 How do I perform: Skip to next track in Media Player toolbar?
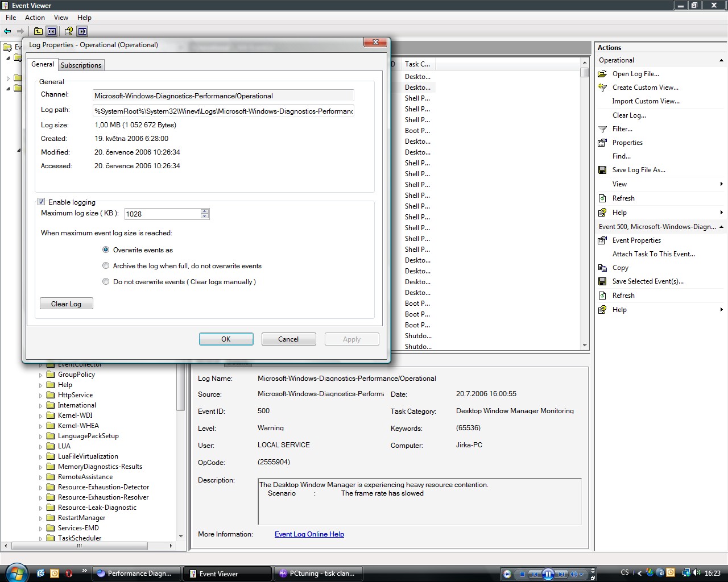click(x=561, y=574)
